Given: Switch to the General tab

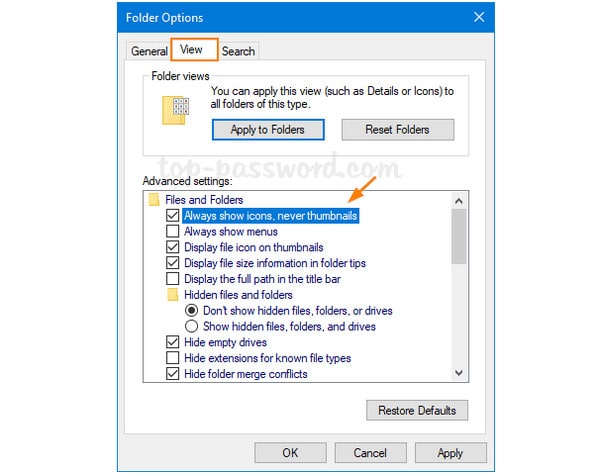Looking at the screenshot, I should tap(149, 51).
